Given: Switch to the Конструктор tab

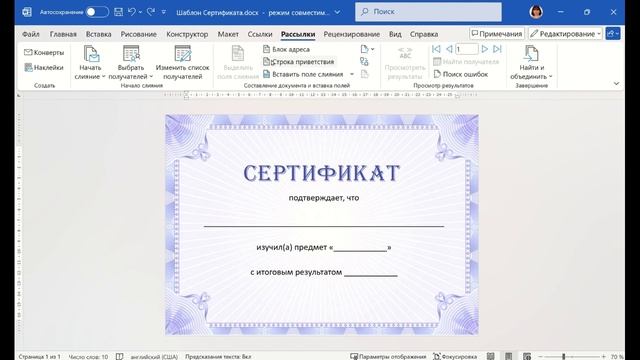Looking at the screenshot, I should [x=187, y=34].
